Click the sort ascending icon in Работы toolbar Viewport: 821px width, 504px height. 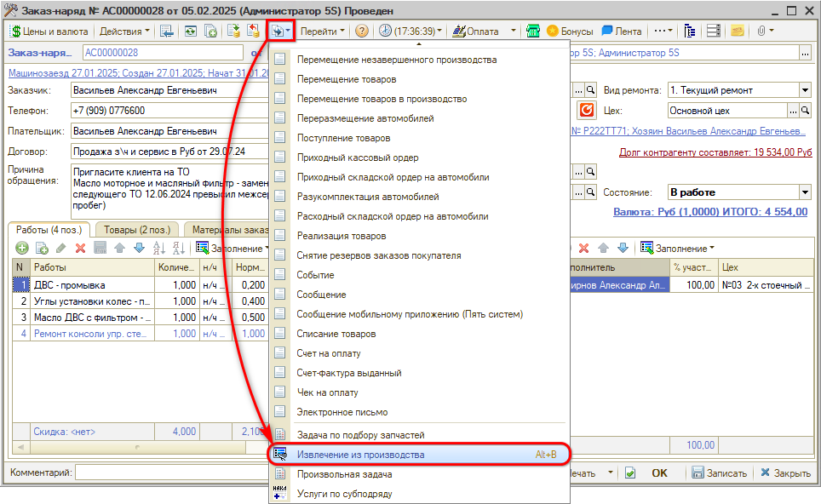click(x=158, y=248)
